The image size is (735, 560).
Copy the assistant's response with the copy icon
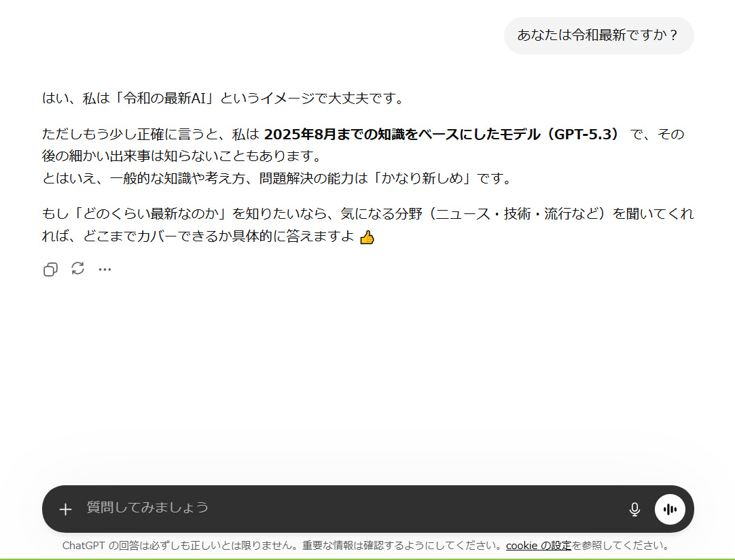coord(50,269)
